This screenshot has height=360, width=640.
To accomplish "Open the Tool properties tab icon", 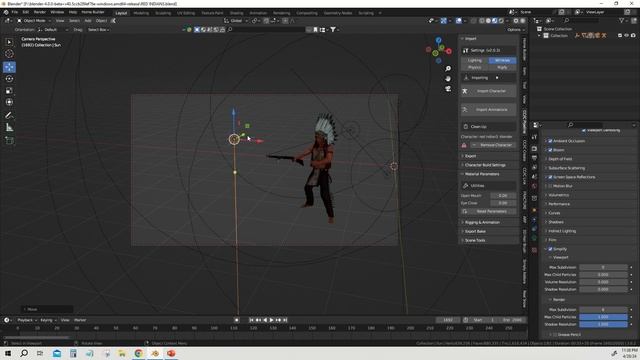I will pos(534,137).
